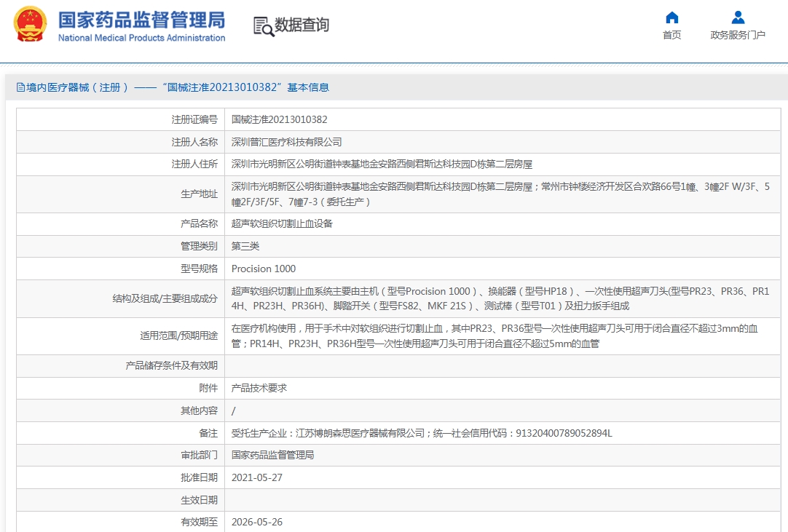Click the national emblem logo
788x532 pixels.
click(x=30, y=24)
